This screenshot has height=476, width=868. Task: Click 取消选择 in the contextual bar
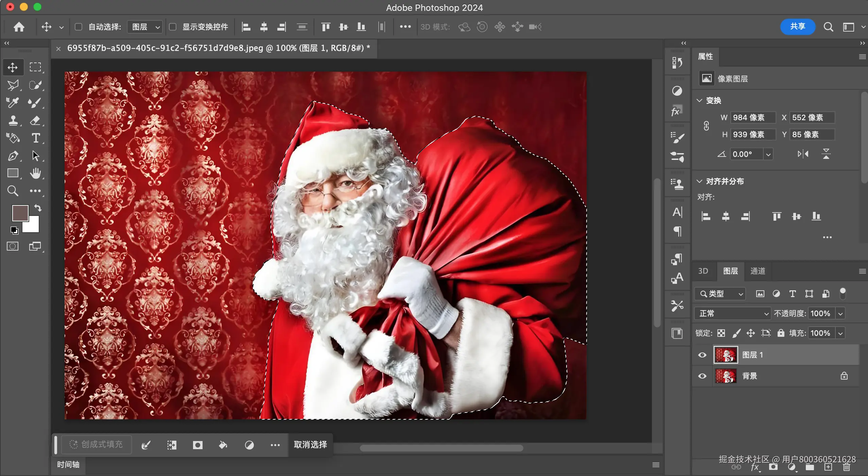[x=310, y=445]
